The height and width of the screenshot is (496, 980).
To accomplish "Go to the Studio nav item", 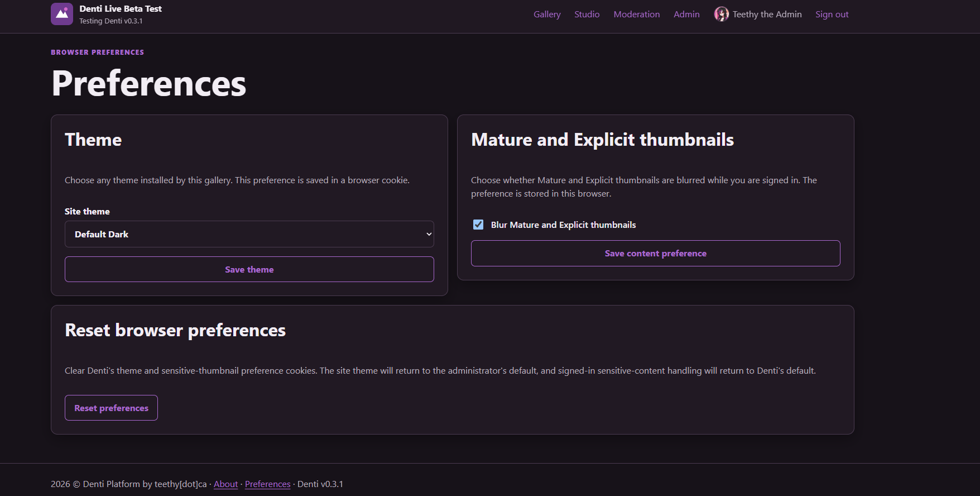I will 587,15.
